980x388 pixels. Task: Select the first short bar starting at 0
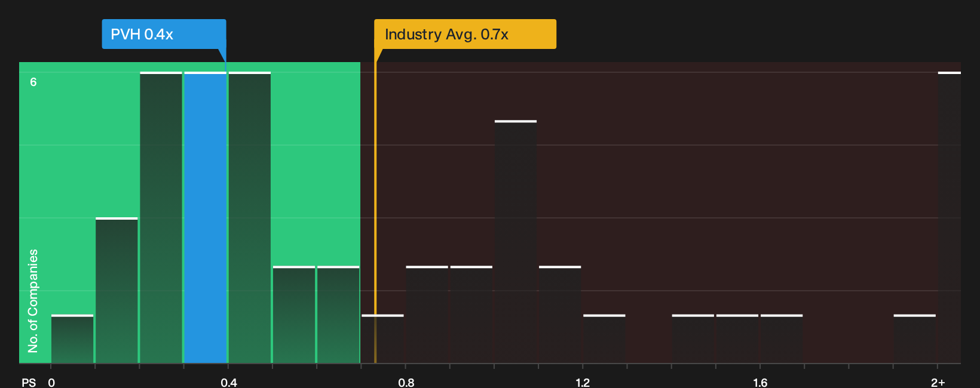72,339
